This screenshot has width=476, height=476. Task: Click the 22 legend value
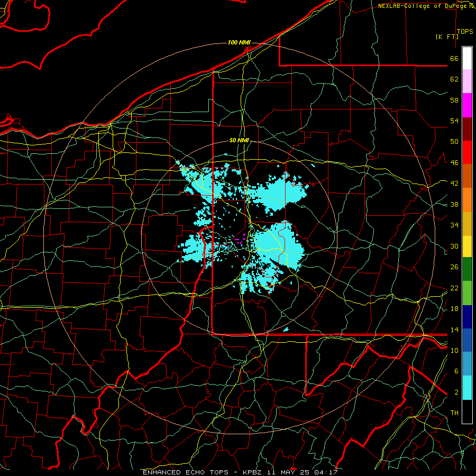pos(454,288)
